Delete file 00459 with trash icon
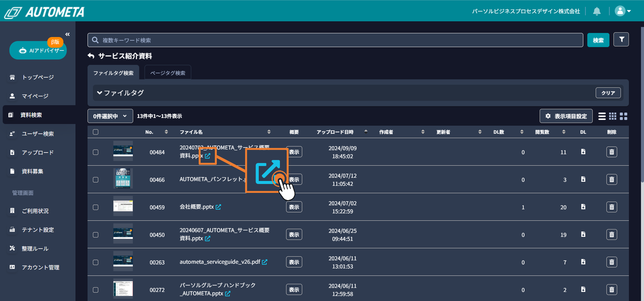The height and width of the screenshot is (301, 644). [x=611, y=207]
